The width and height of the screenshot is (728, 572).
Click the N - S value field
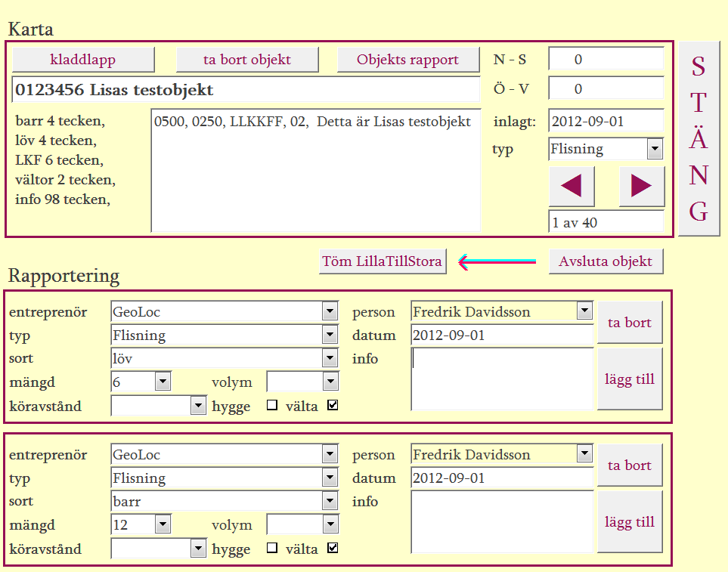[606, 59]
